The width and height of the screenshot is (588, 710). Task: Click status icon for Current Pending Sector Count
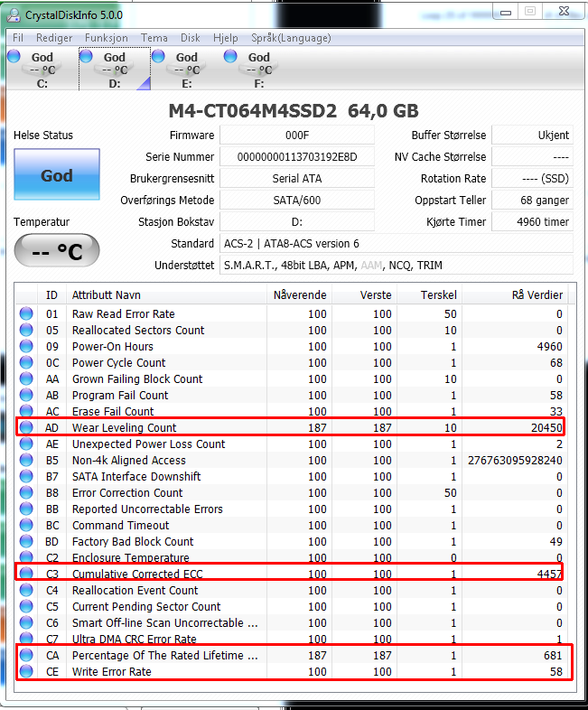[x=26, y=606]
